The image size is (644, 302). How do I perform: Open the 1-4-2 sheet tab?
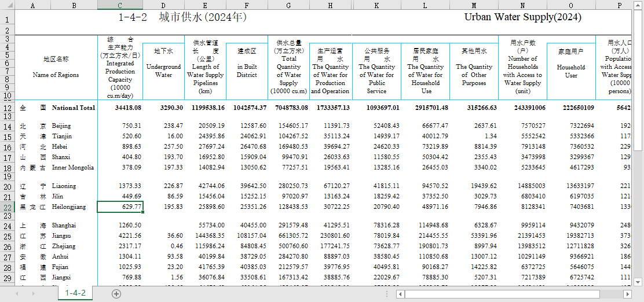tap(75, 293)
